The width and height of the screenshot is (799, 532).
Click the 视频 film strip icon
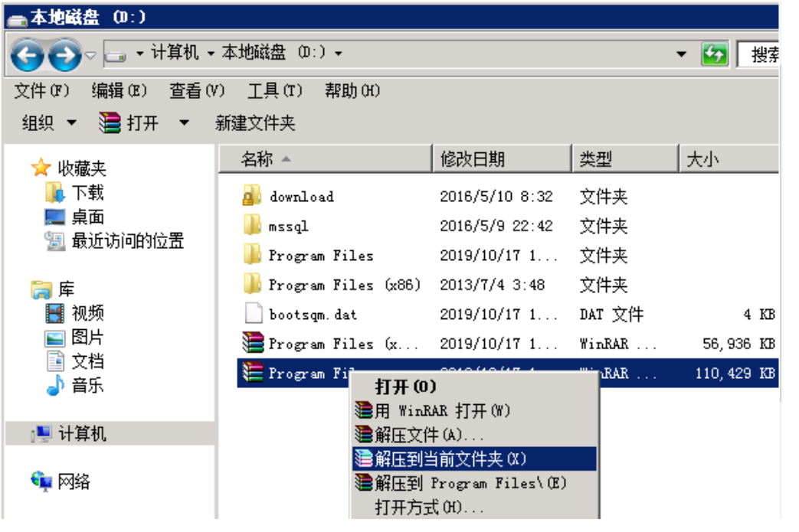[55, 313]
